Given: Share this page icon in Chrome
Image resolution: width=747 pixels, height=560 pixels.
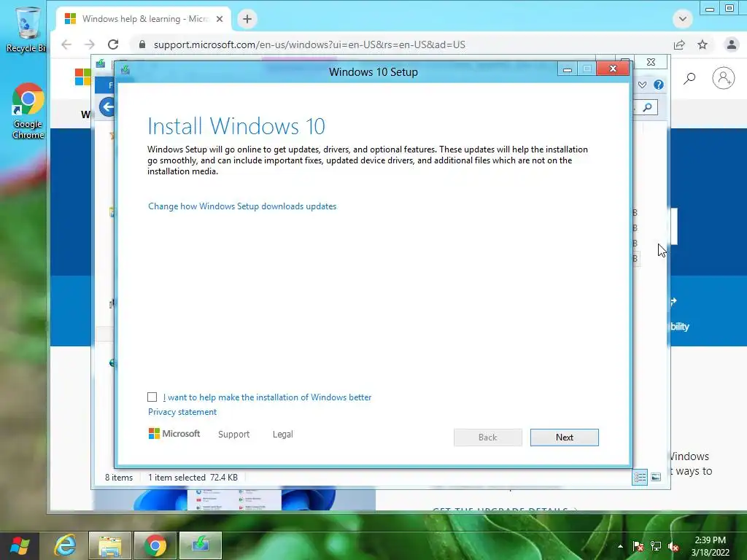Looking at the screenshot, I should tap(679, 44).
